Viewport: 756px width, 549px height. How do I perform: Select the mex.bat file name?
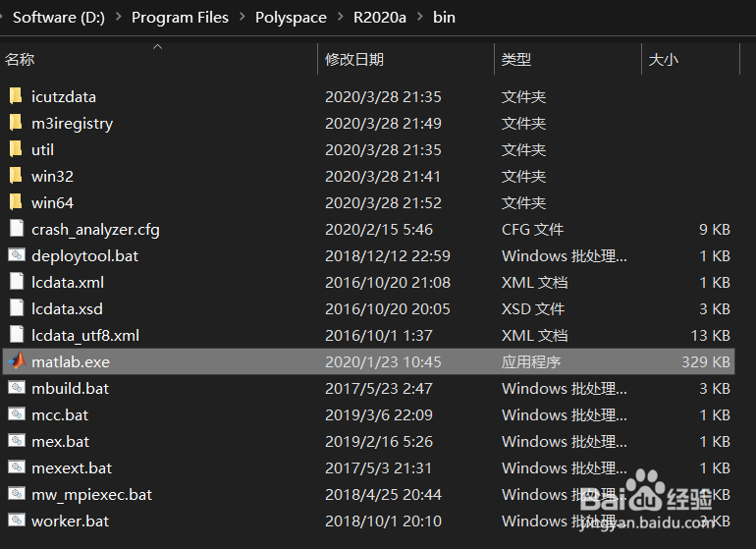pyautogui.click(x=60, y=441)
